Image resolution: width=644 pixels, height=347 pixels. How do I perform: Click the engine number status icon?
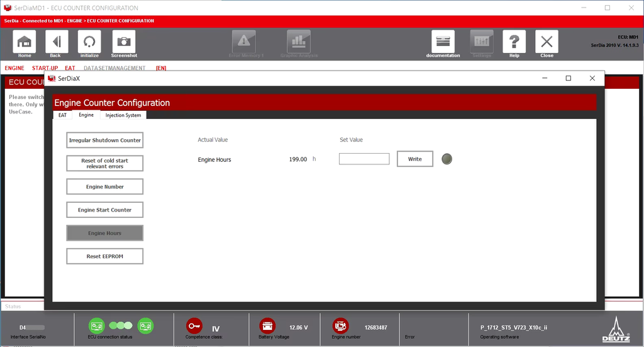[340, 326]
